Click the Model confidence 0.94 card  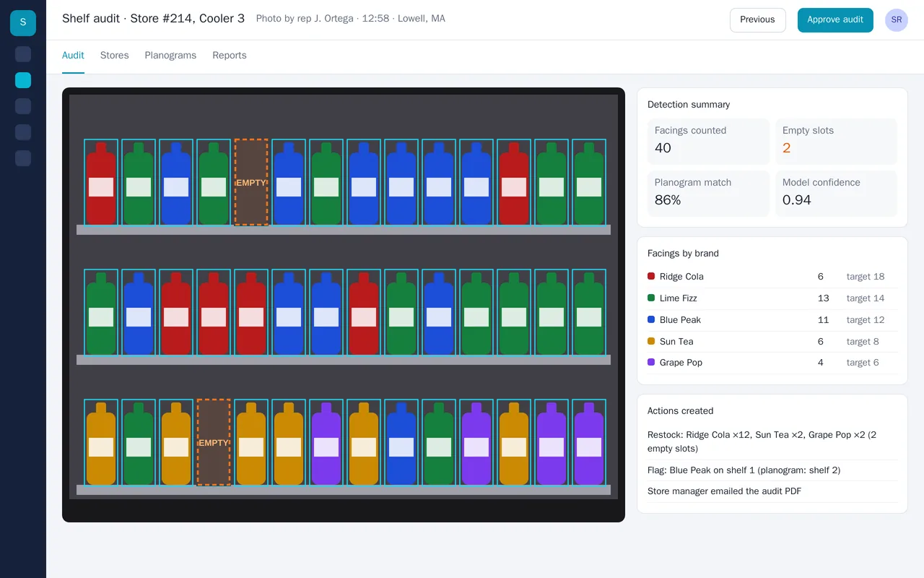836,194
